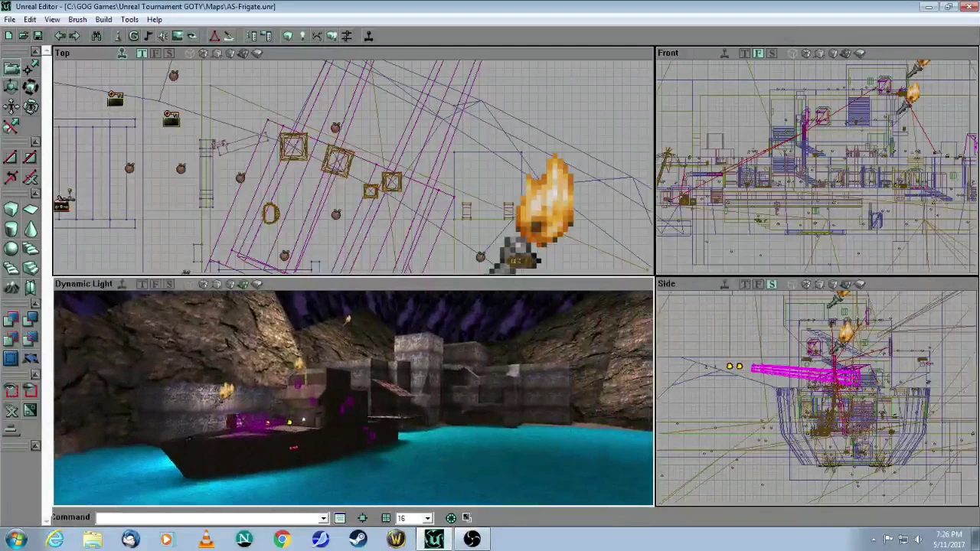Toggle Front viewport realtime preview joystick
Image resolution: width=980 pixels, height=551 pixels.
pyautogui.click(x=724, y=53)
